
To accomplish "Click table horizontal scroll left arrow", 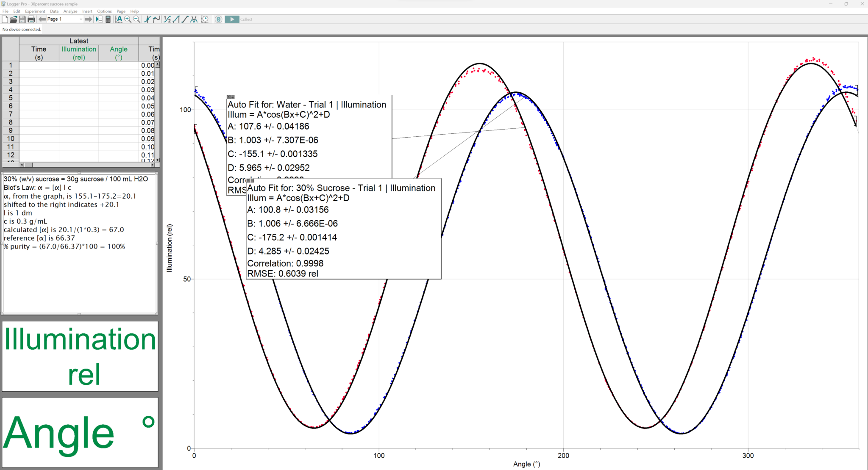I will tap(22, 165).
